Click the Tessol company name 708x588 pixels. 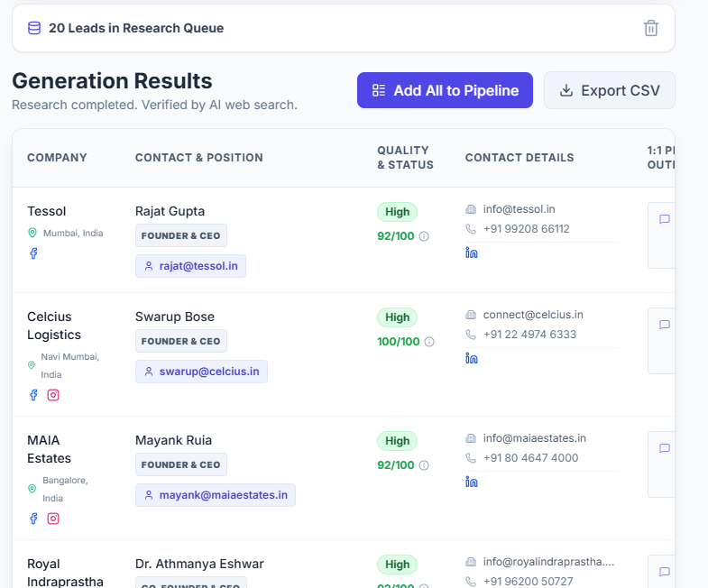pos(47,211)
